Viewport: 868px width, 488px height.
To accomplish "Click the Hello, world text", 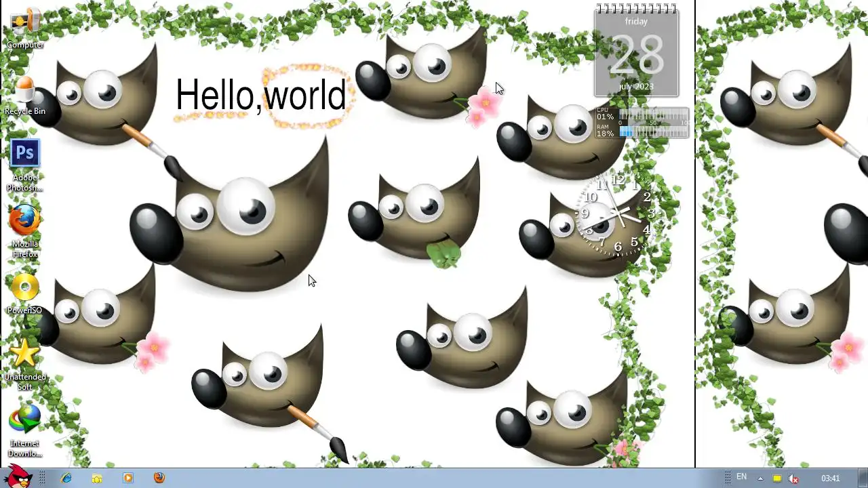I will coord(260,95).
